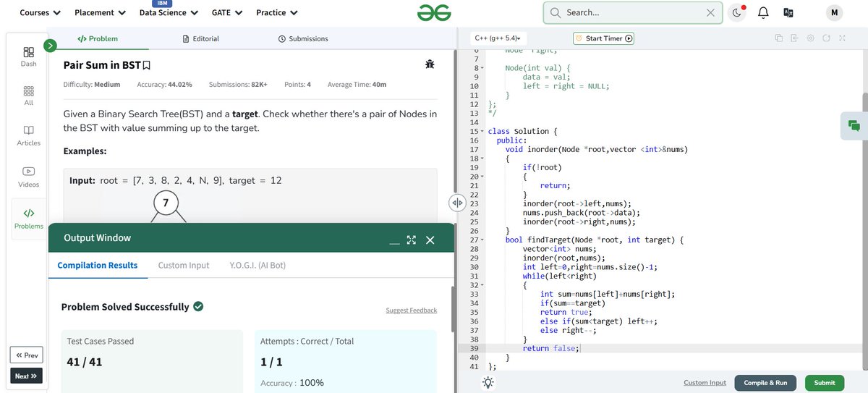Toggle dark mode moon icon

click(736, 13)
